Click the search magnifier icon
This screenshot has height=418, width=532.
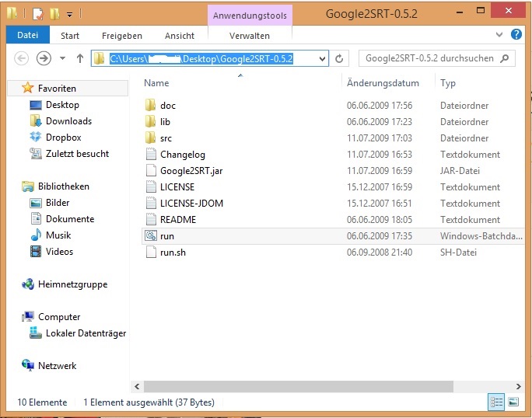tap(506, 58)
